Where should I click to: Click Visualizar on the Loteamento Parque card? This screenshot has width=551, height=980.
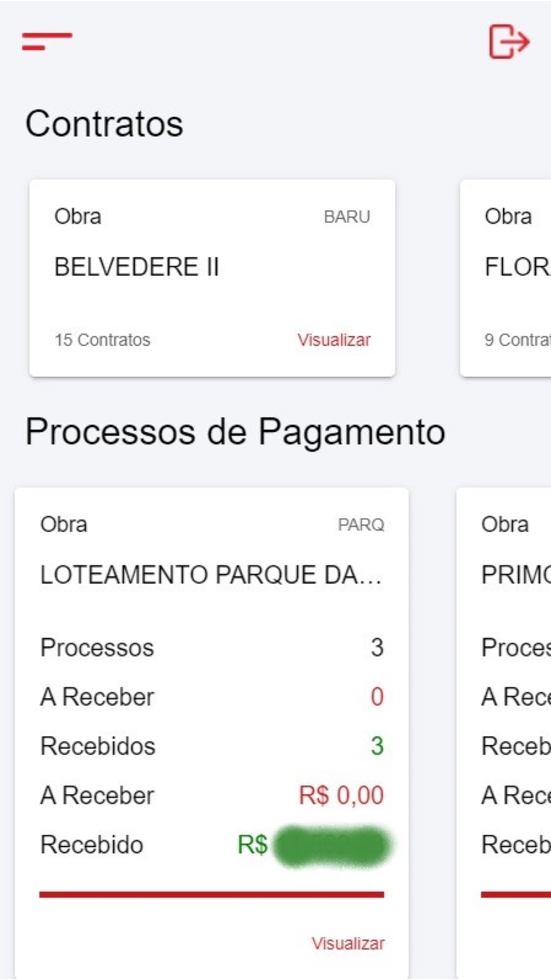[x=348, y=943]
